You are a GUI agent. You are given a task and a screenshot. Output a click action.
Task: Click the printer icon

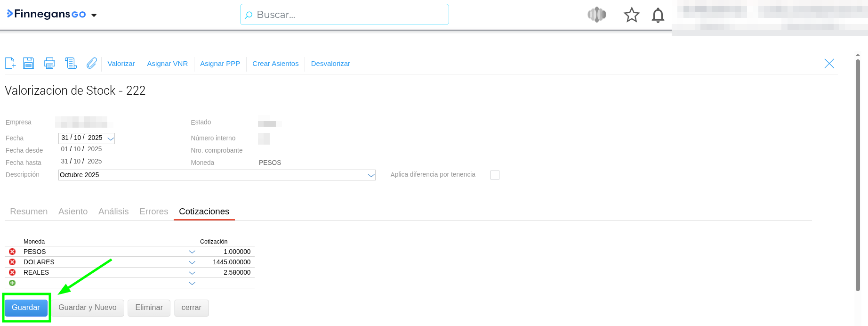pos(49,63)
